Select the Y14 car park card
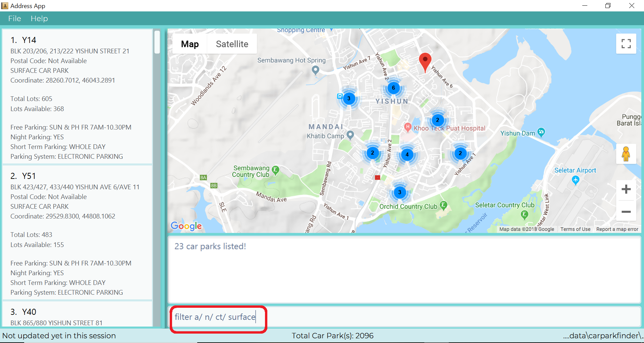The image size is (644, 343). pos(77,96)
